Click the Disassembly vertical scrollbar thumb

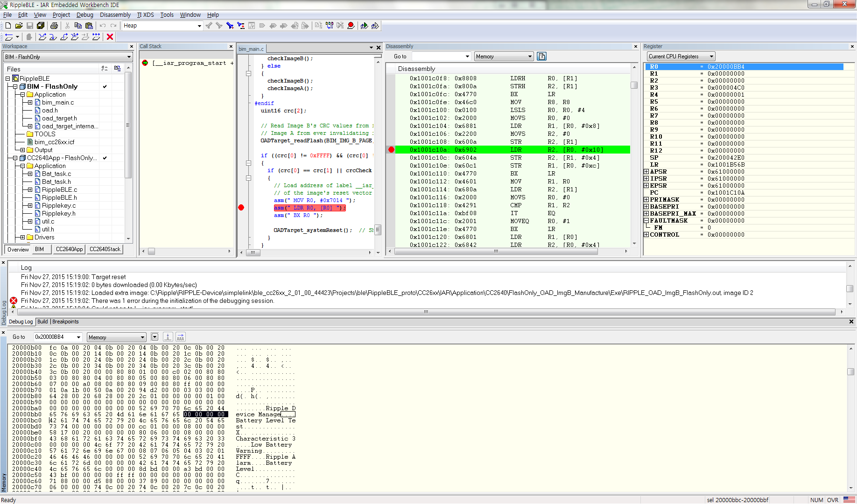click(x=634, y=85)
